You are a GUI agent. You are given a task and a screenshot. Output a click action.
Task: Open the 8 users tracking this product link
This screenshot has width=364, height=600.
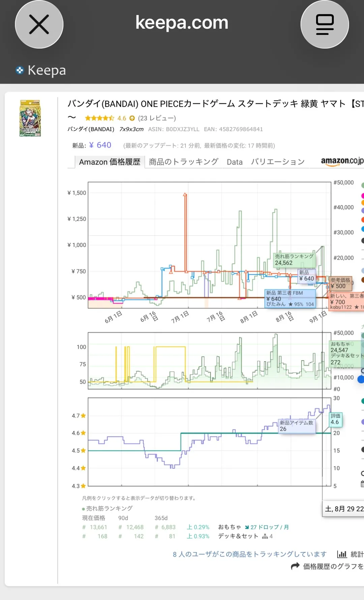pos(250,554)
